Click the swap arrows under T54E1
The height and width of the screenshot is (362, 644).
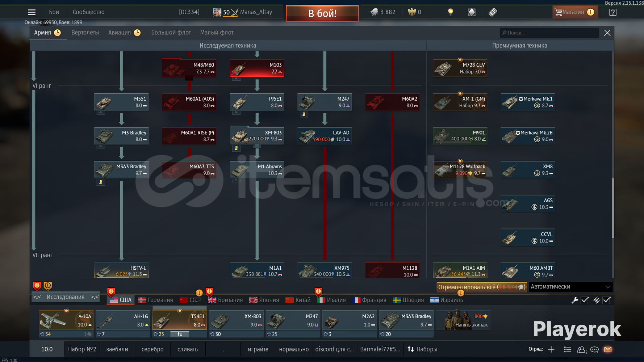[180, 334]
